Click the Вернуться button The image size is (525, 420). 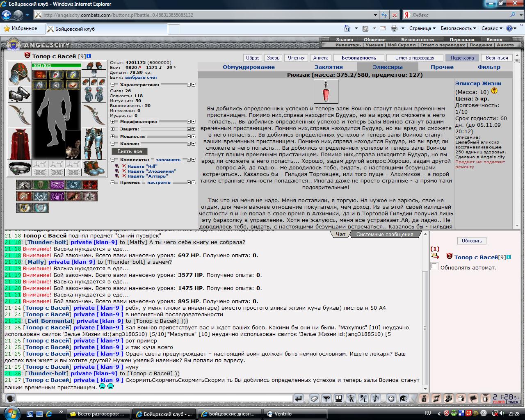click(497, 58)
